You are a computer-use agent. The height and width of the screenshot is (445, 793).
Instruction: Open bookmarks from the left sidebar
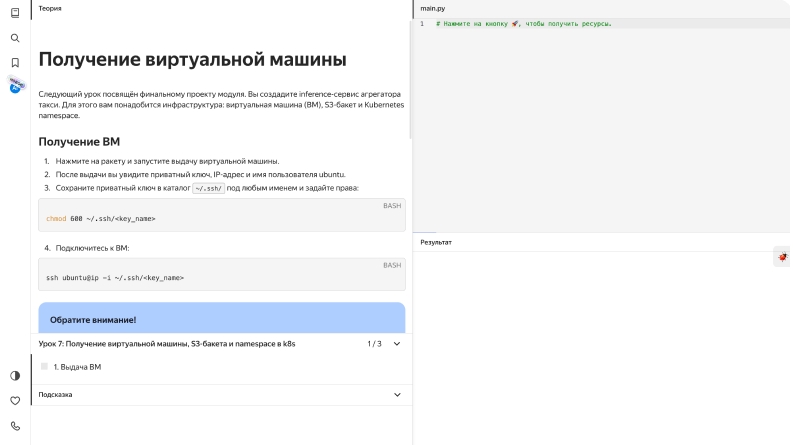click(15, 62)
